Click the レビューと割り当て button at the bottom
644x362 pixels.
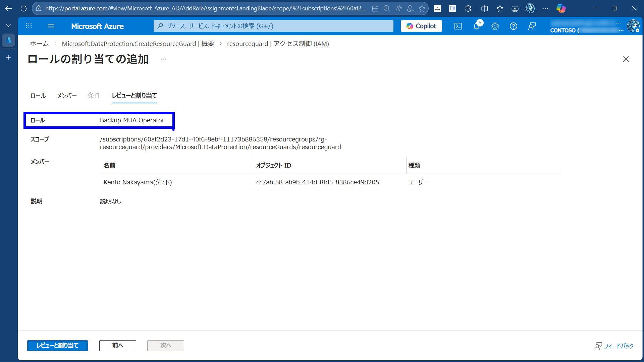(57, 346)
